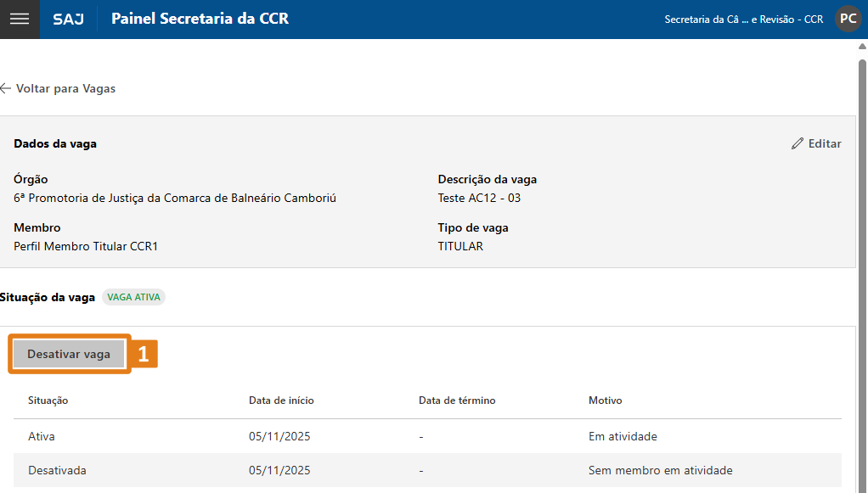
Task: Click the SAJ logo in header
Action: 68,19
